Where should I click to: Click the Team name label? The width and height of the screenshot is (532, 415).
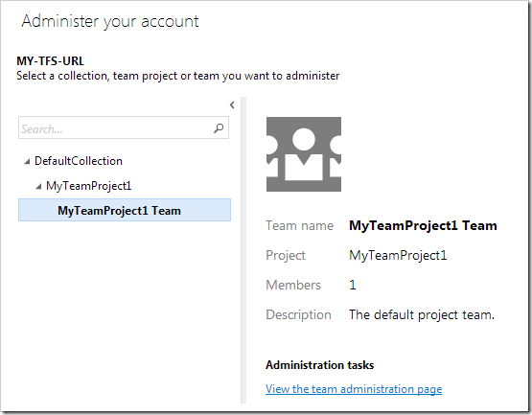pyautogui.click(x=300, y=225)
